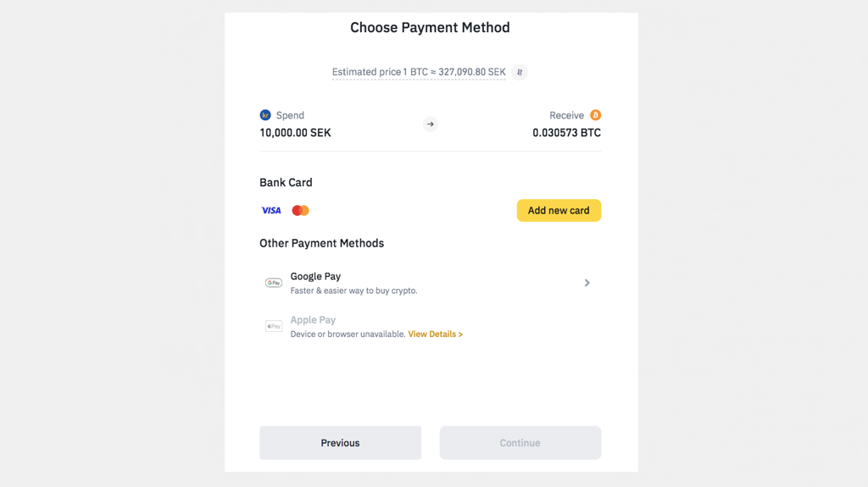The height and width of the screenshot is (487, 868).
Task: Click the estimated price 1 BTC text
Action: (419, 72)
